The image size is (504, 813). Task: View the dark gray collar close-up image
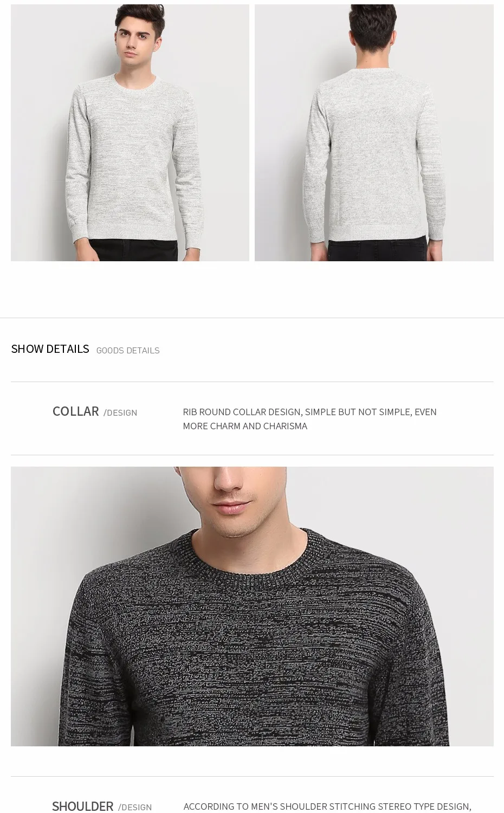(x=252, y=606)
